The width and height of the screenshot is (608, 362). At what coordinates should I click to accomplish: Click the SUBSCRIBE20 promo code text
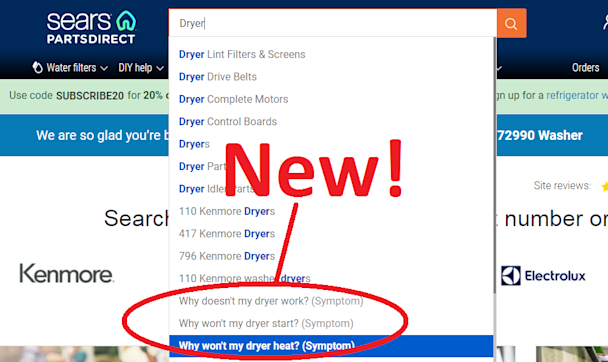coord(90,96)
